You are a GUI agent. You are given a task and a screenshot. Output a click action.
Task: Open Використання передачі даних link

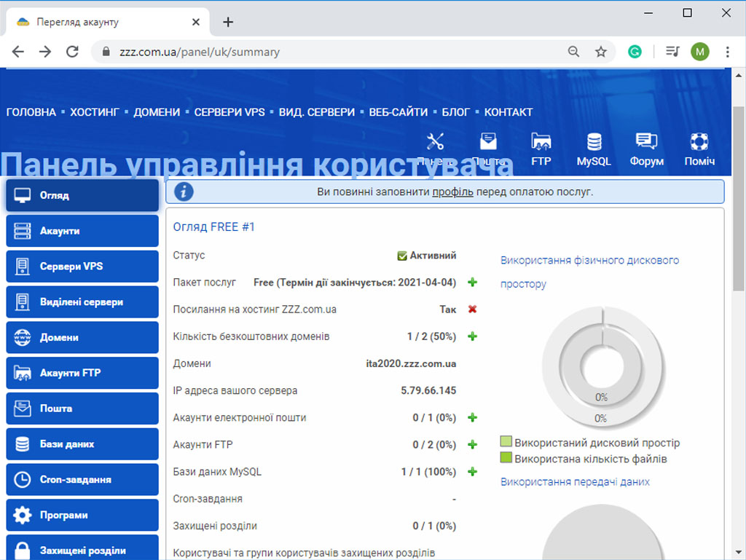tap(575, 482)
